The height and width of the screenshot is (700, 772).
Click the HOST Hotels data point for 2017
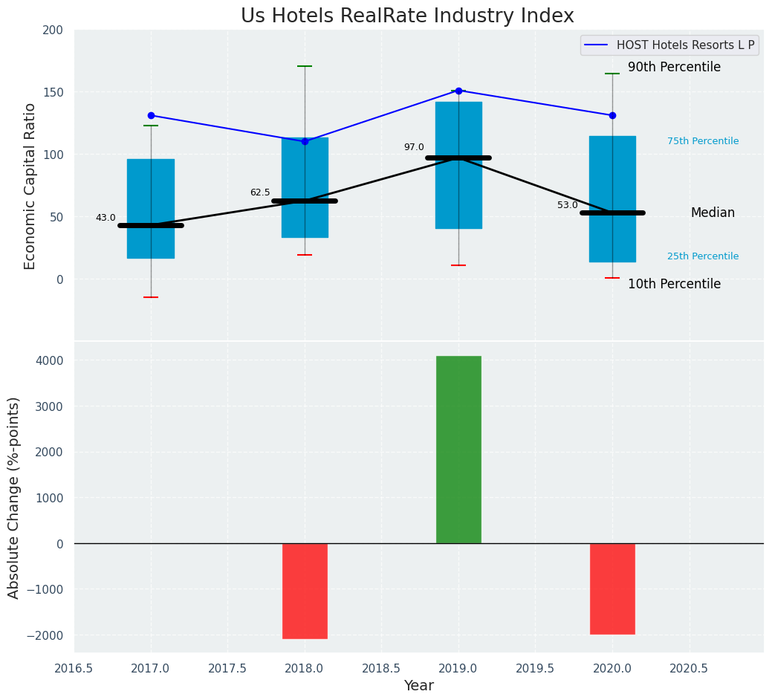click(x=151, y=116)
